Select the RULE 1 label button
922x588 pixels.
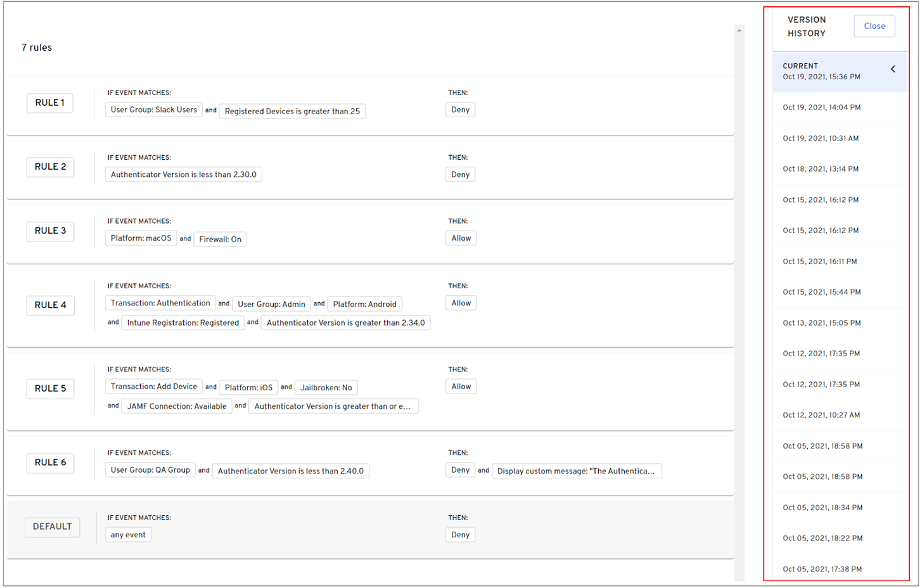50,103
